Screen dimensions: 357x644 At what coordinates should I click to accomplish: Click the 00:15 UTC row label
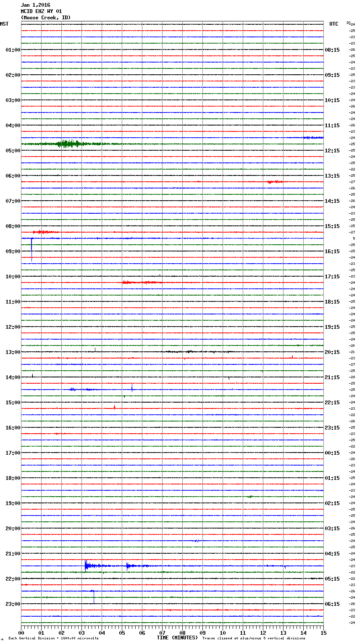332,453
